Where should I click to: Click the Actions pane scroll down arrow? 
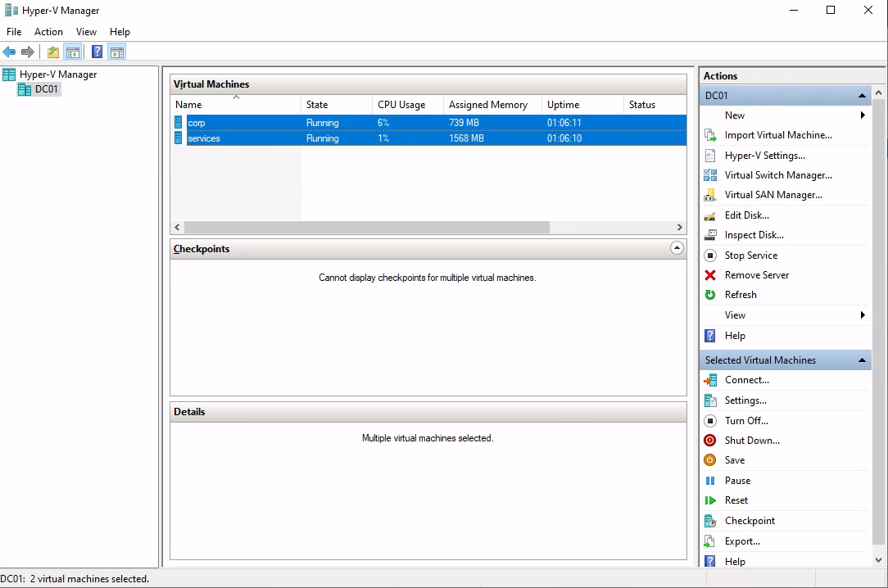(878, 560)
